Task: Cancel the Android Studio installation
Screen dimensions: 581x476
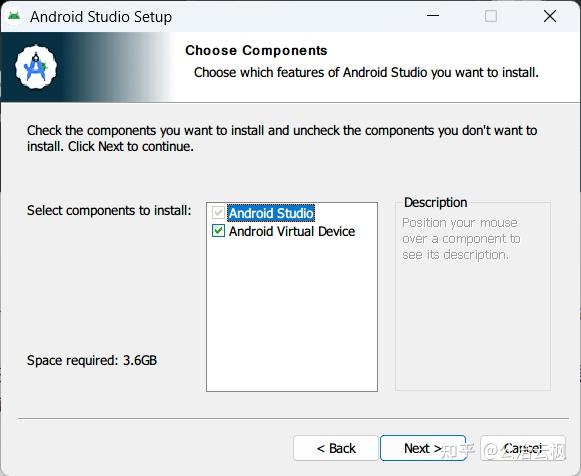Action: [x=523, y=448]
